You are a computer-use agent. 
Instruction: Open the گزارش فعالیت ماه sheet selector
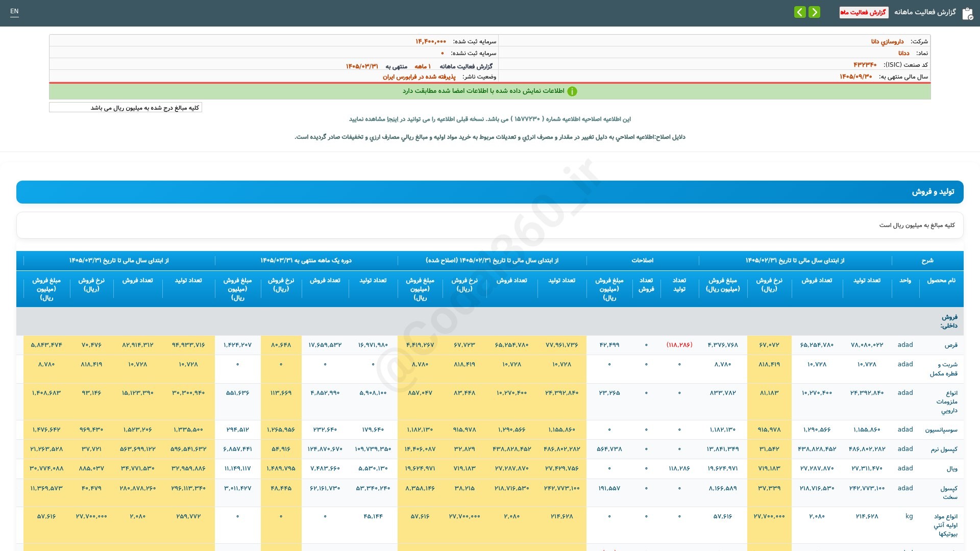[864, 12]
